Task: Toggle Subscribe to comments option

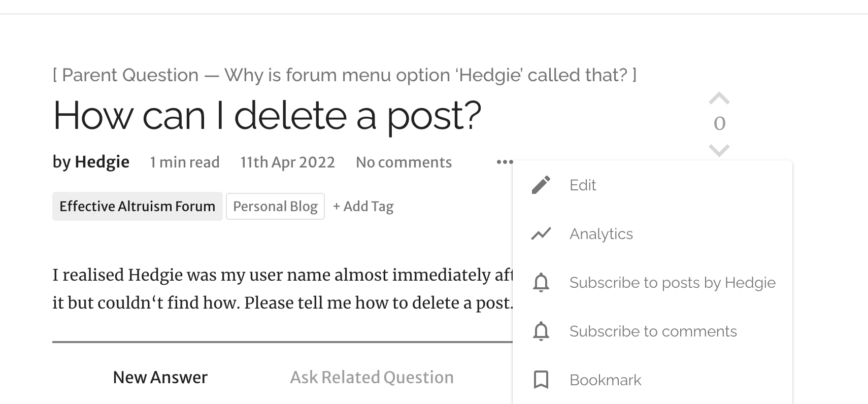Action: (653, 331)
